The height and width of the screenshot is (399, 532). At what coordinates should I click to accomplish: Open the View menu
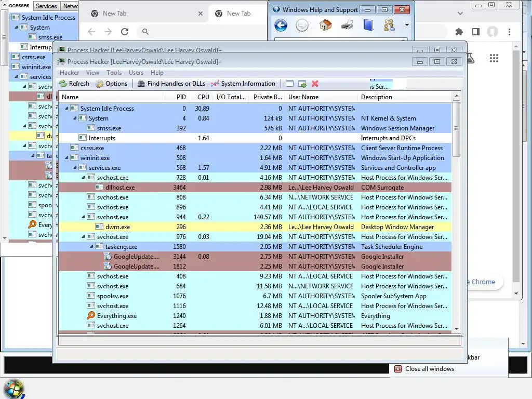pyautogui.click(x=92, y=73)
